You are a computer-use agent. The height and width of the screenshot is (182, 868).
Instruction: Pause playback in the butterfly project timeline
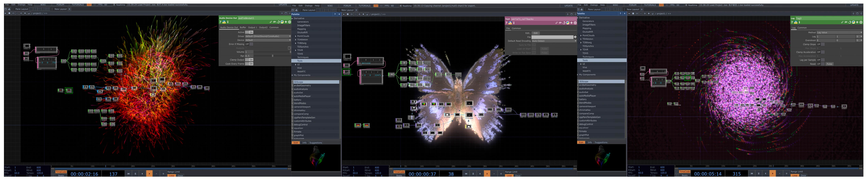pyautogui.click(x=473, y=174)
